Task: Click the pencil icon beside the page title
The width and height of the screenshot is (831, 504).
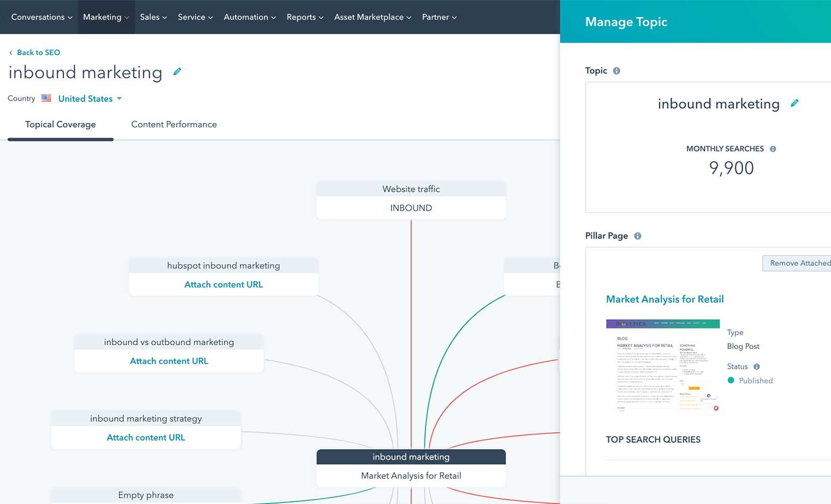Action: click(x=177, y=71)
